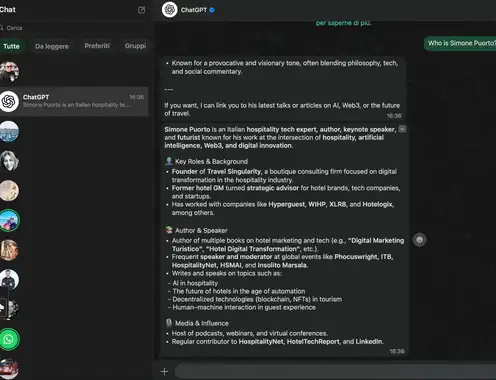Screen dimensions: 496x380
Task: Open the chat with the seaside avatar below ChatGPT
Action: click(9, 131)
